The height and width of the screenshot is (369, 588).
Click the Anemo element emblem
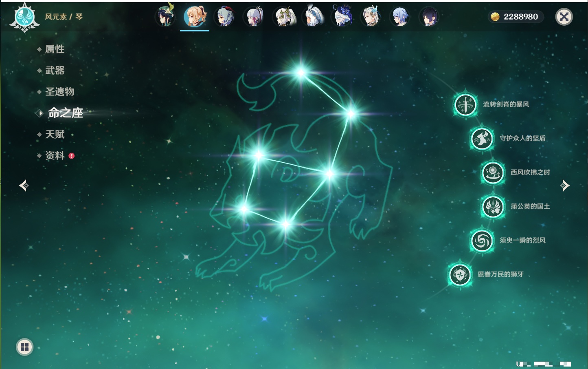(24, 17)
